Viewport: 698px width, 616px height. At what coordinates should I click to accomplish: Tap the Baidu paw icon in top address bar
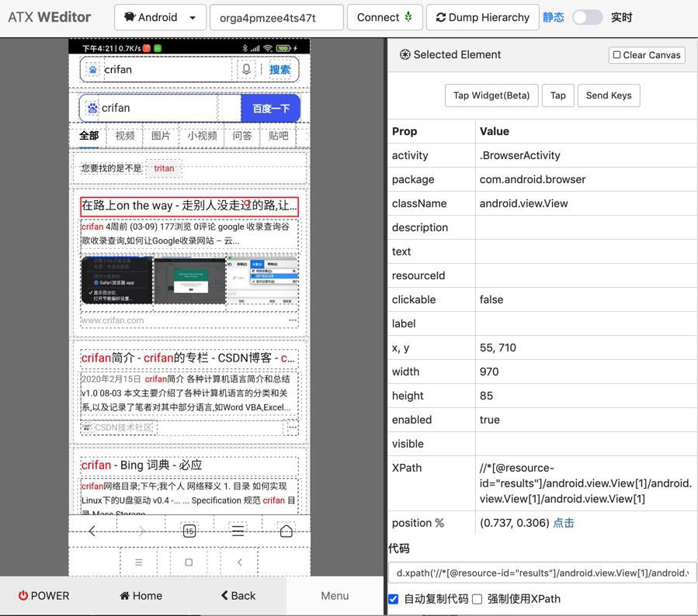[92, 69]
